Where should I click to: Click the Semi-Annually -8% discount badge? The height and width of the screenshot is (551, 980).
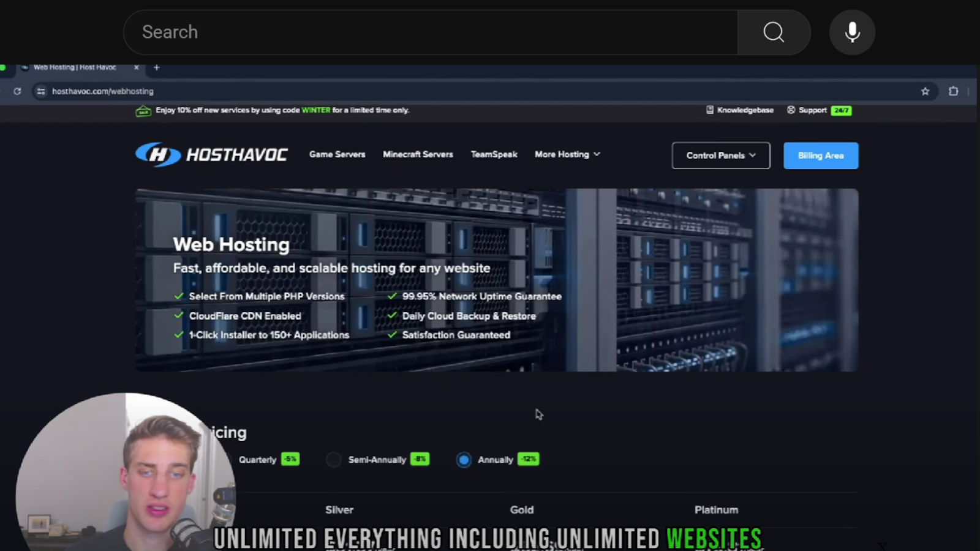pyautogui.click(x=420, y=459)
